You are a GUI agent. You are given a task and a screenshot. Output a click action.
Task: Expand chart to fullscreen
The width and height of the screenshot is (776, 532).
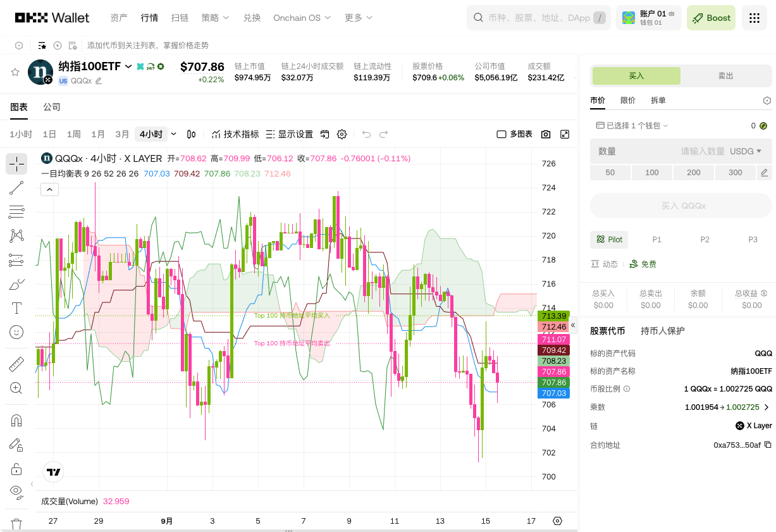(x=565, y=134)
